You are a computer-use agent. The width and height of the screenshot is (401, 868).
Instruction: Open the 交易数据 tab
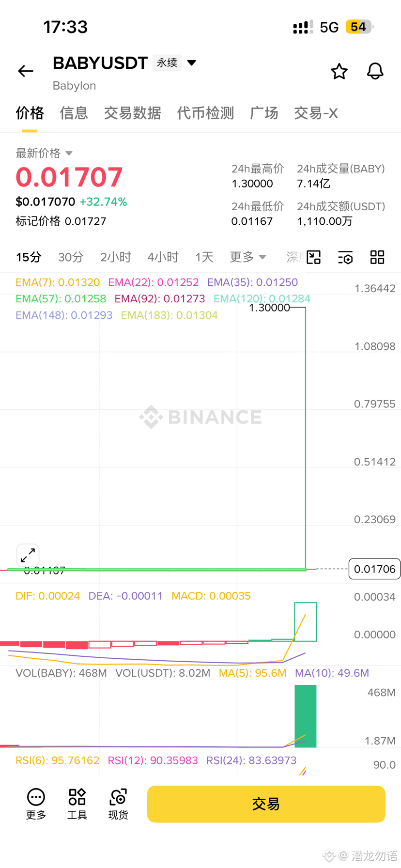click(132, 113)
